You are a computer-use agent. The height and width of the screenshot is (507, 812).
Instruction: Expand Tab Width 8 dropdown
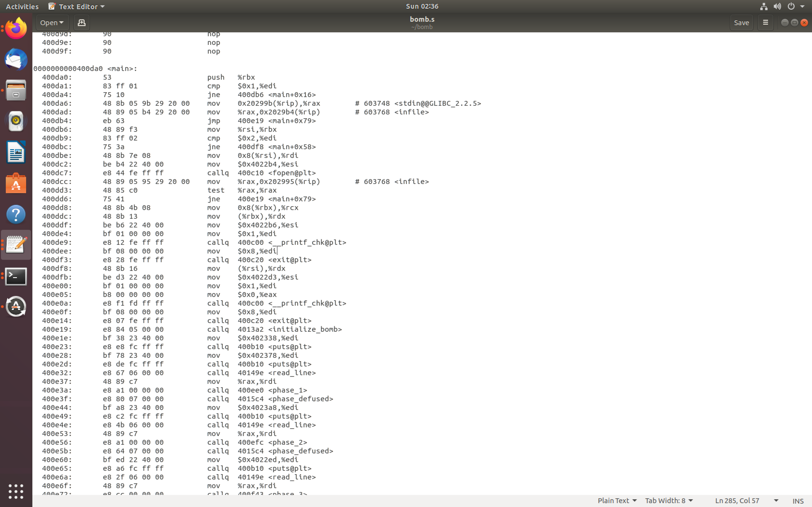click(669, 500)
